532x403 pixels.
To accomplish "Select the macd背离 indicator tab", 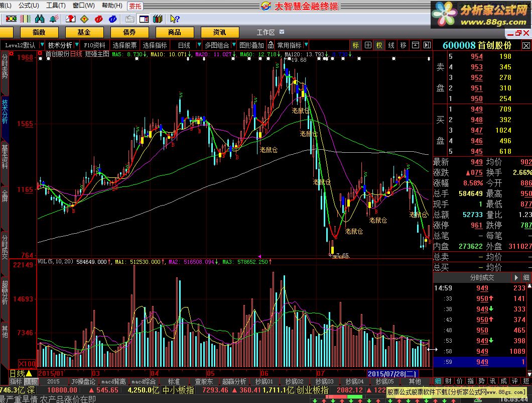I will click(x=113, y=381).
